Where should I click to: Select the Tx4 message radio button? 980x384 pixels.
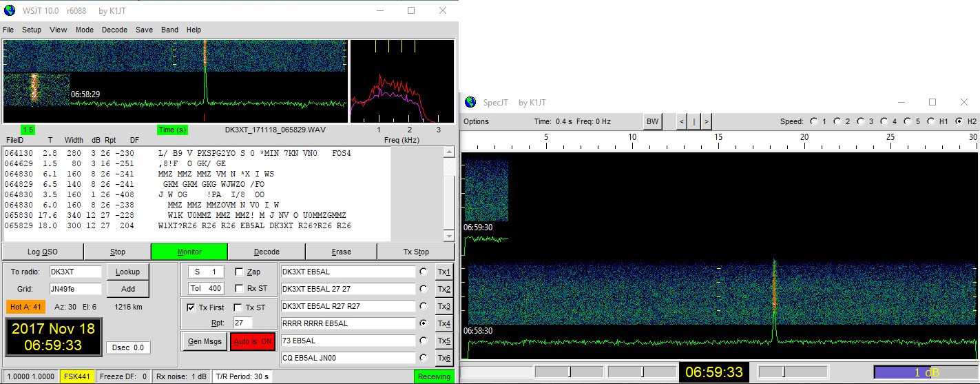[x=423, y=323]
